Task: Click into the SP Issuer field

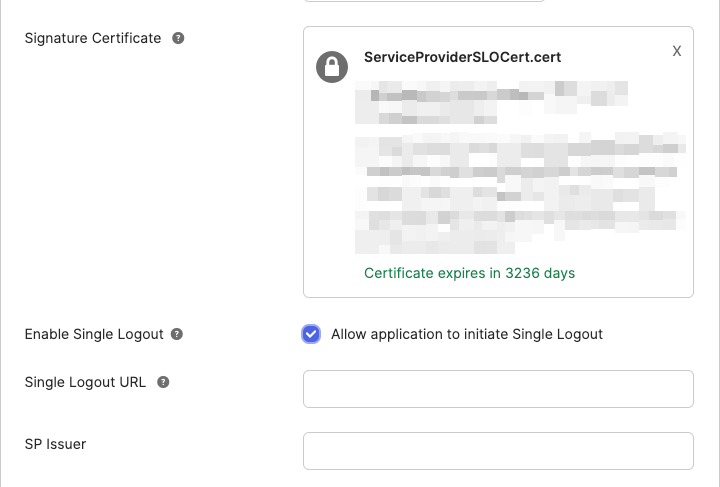Action: click(x=498, y=451)
